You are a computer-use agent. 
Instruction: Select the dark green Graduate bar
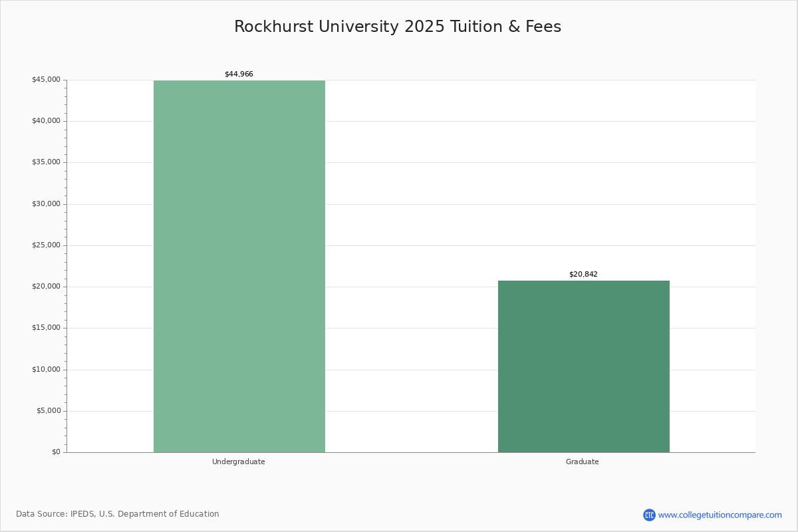[583, 366]
